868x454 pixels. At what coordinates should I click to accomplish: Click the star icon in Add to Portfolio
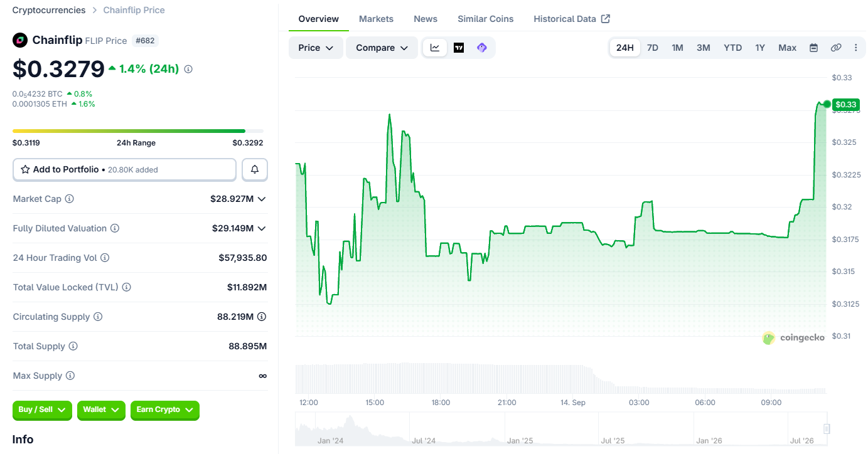click(26, 169)
